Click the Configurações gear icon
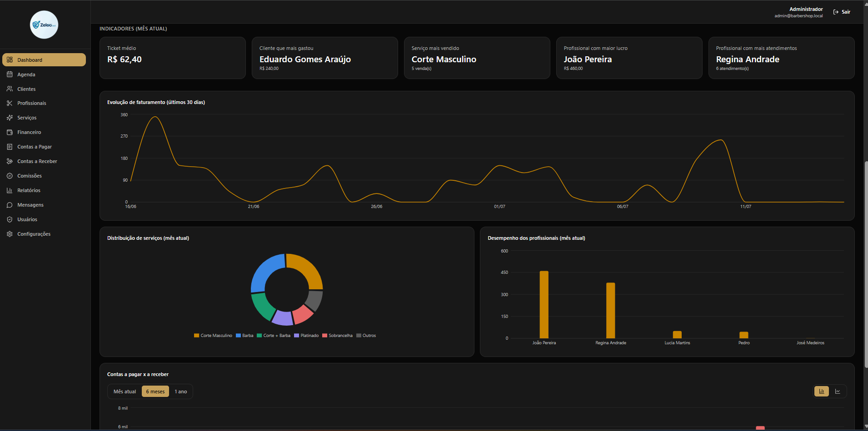Image resolution: width=868 pixels, height=431 pixels. (10, 234)
